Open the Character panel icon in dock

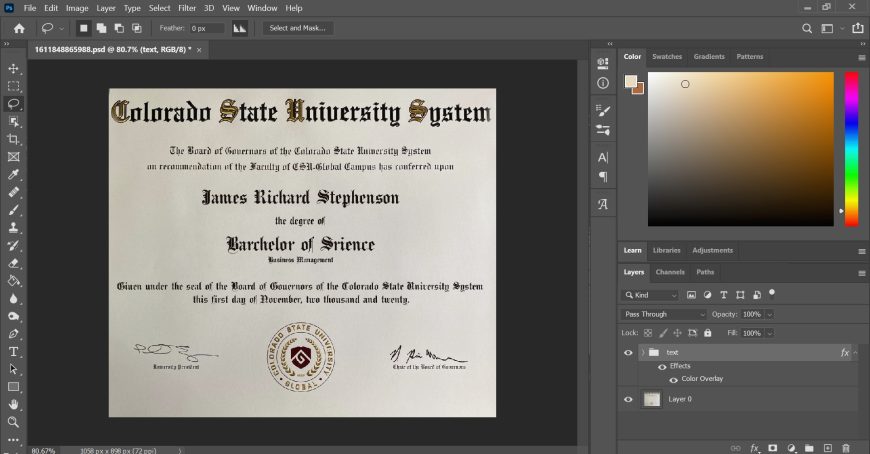[x=603, y=158]
